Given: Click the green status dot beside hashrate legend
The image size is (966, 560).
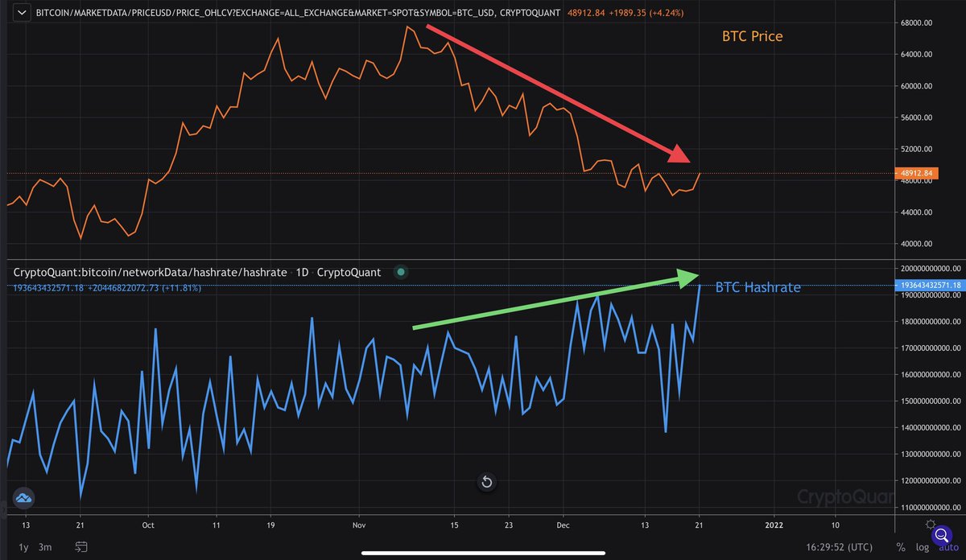Looking at the screenshot, I should coord(400,273).
